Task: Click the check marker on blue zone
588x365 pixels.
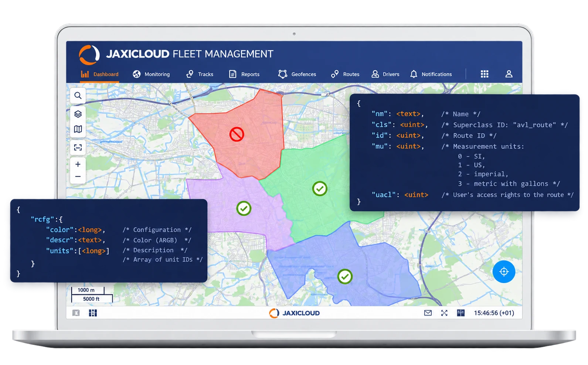Action: pyautogui.click(x=345, y=276)
